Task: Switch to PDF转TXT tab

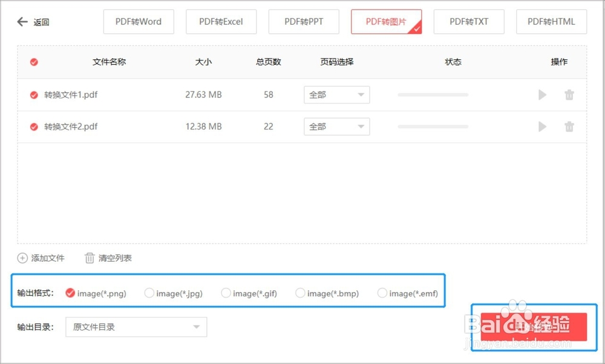Action: (x=469, y=22)
